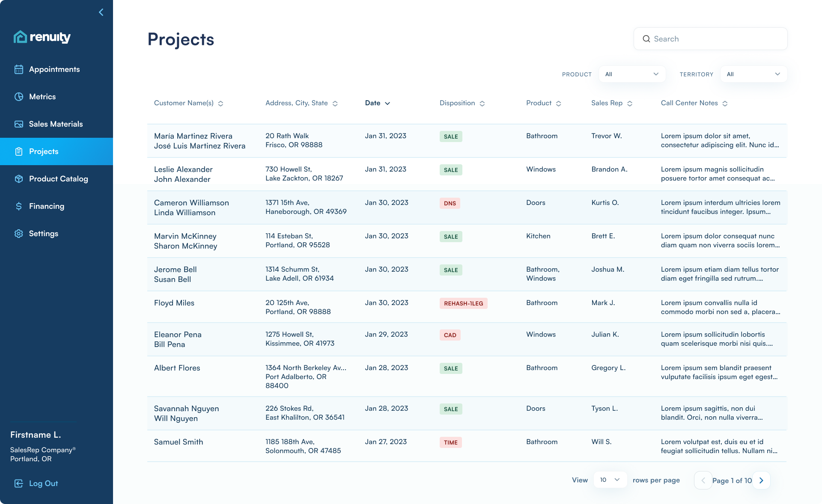Toggle sort order on Date column

tap(387, 104)
